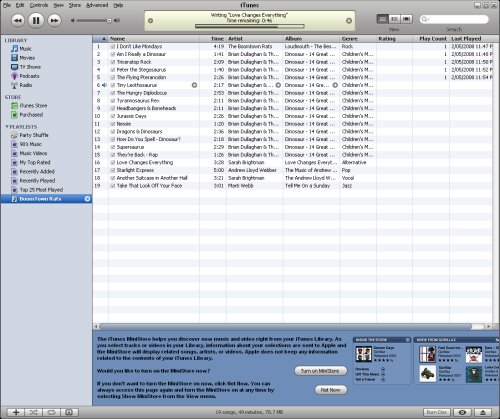500x419 pixels.
Task: Toggle shuffle playback
Action: [33, 412]
